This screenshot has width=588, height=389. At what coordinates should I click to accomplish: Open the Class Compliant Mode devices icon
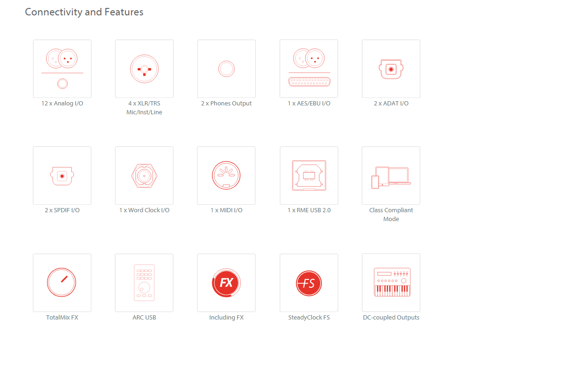pyautogui.click(x=391, y=176)
